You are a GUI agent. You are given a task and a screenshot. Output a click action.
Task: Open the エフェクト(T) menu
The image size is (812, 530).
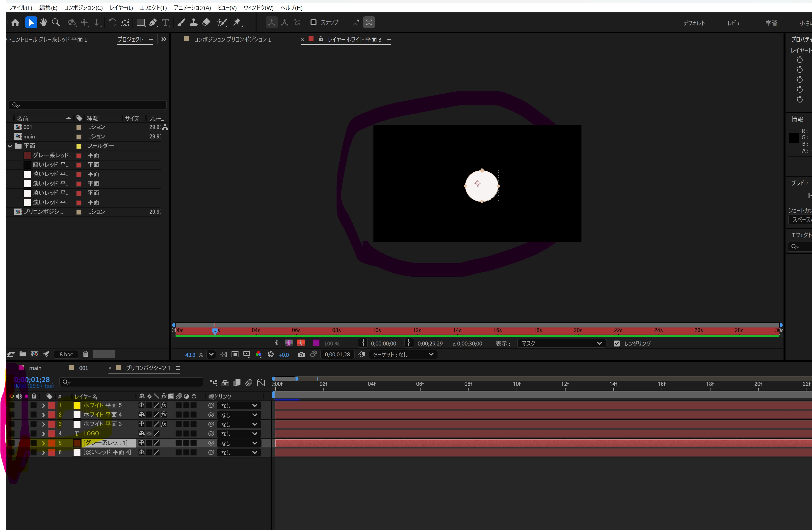click(x=153, y=7)
